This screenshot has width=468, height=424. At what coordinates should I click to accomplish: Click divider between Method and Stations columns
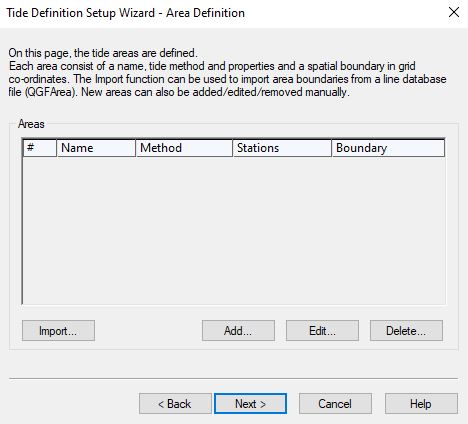pyautogui.click(x=232, y=148)
